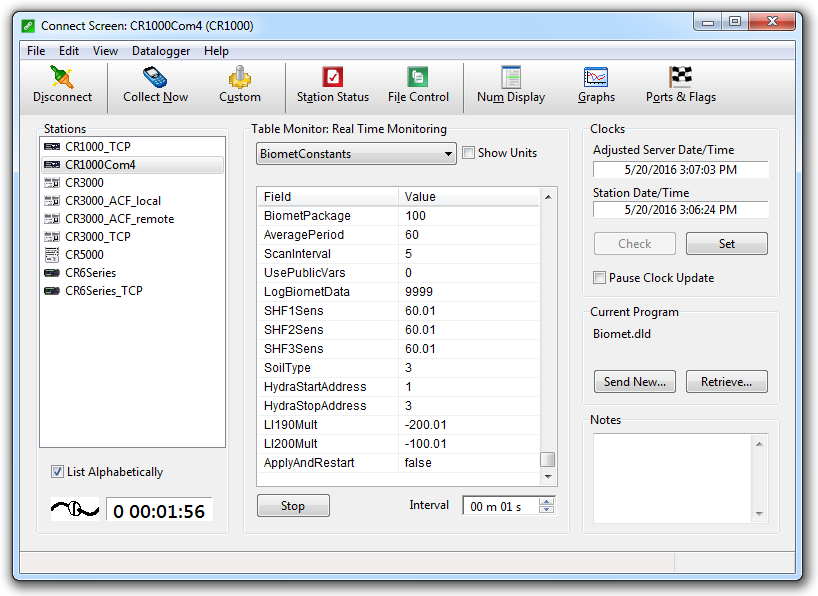The width and height of the screenshot is (818, 596).
Task: Click the Interval time input field
Action: coord(501,506)
